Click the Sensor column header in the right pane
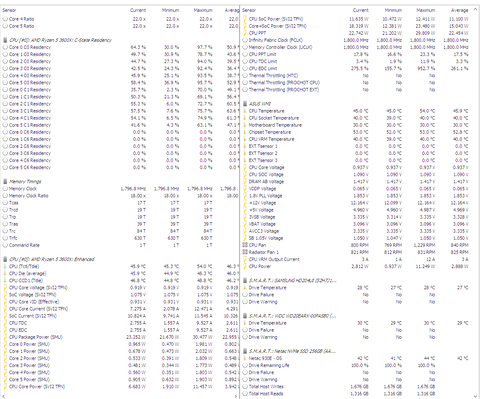The height and width of the screenshot is (399, 480). click(249, 10)
